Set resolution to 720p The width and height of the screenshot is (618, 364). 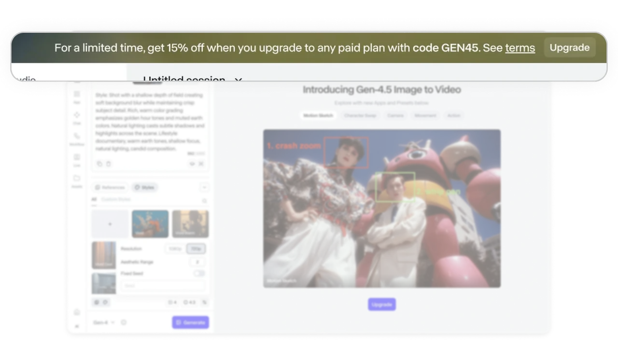coord(196,249)
